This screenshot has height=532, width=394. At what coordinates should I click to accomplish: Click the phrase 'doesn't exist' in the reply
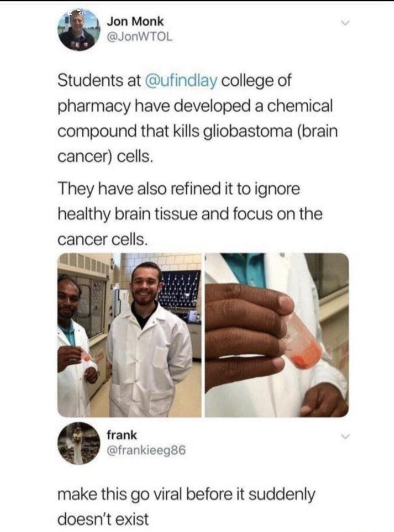pos(103,518)
